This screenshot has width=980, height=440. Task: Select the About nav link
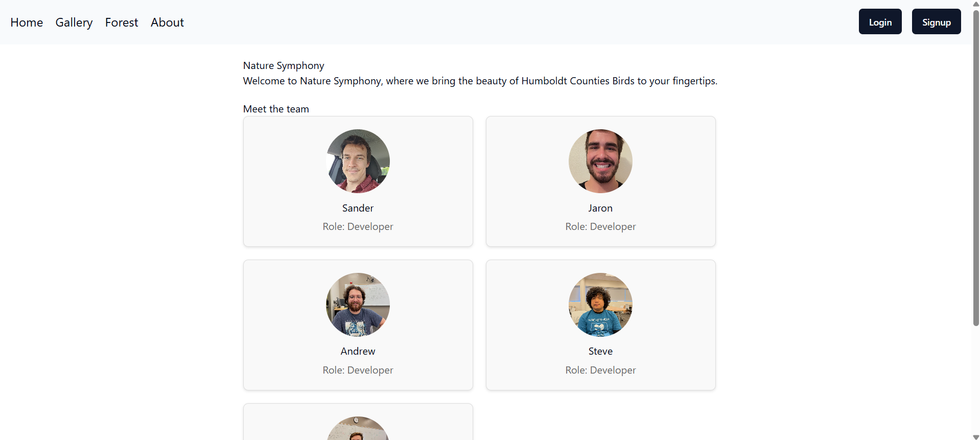tap(167, 22)
